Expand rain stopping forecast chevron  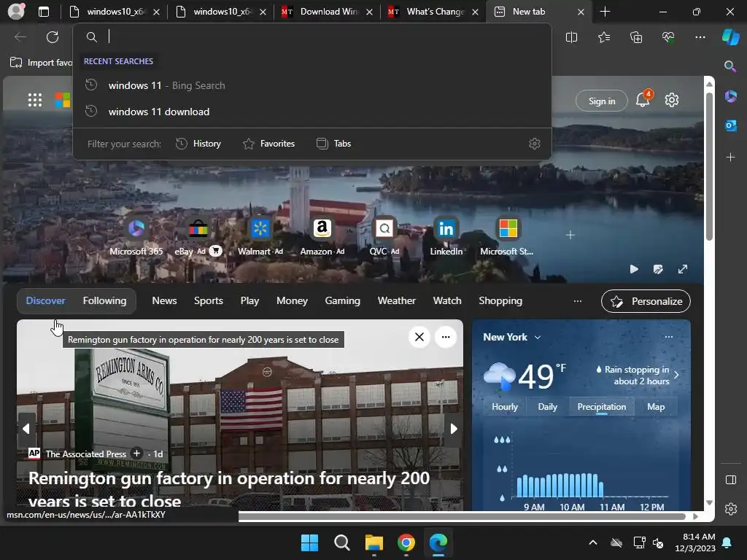(676, 375)
